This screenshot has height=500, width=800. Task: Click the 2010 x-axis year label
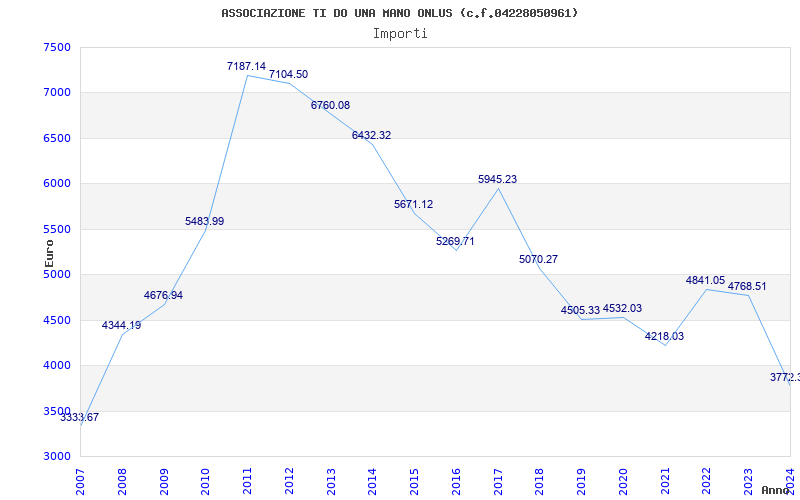coord(205,482)
